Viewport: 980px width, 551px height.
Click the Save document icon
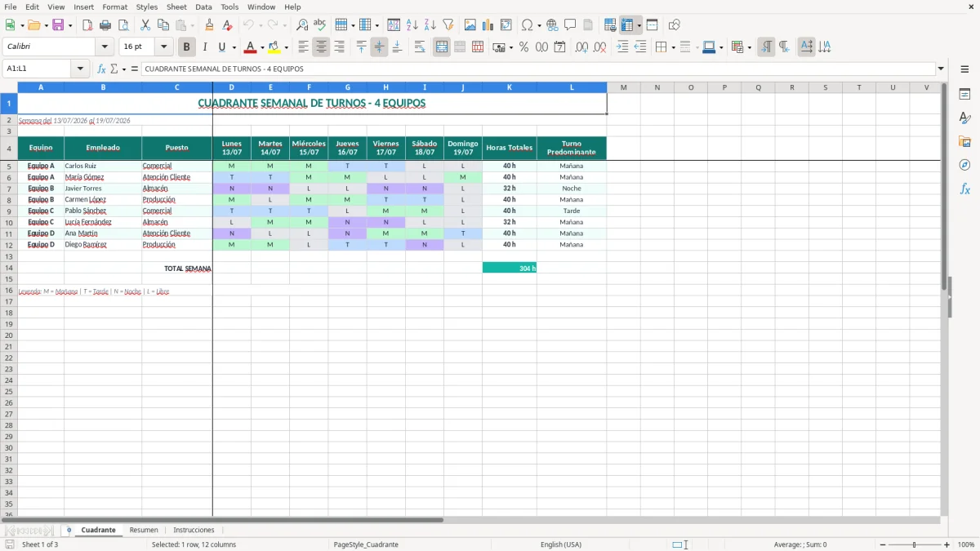(58, 25)
